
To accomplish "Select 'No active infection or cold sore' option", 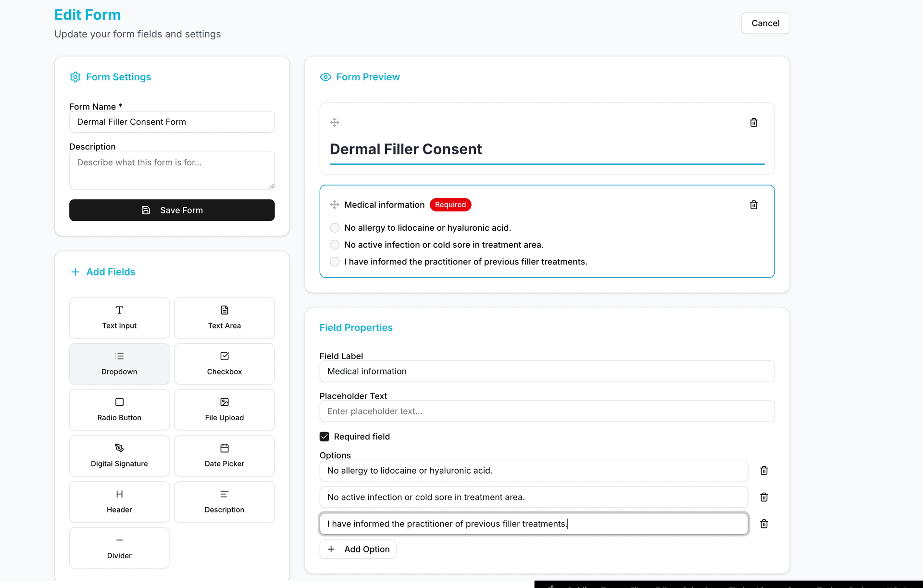I will tap(334, 244).
